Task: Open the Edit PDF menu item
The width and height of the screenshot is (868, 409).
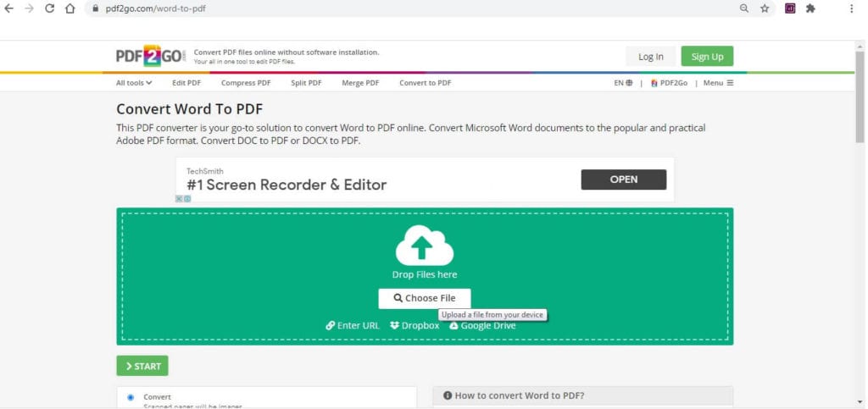Action: click(186, 83)
